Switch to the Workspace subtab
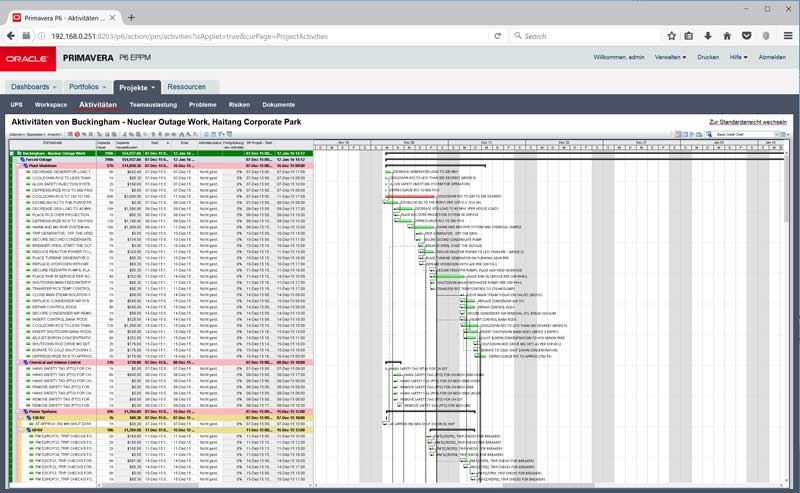Screen dimensions: 800x493 51,105
